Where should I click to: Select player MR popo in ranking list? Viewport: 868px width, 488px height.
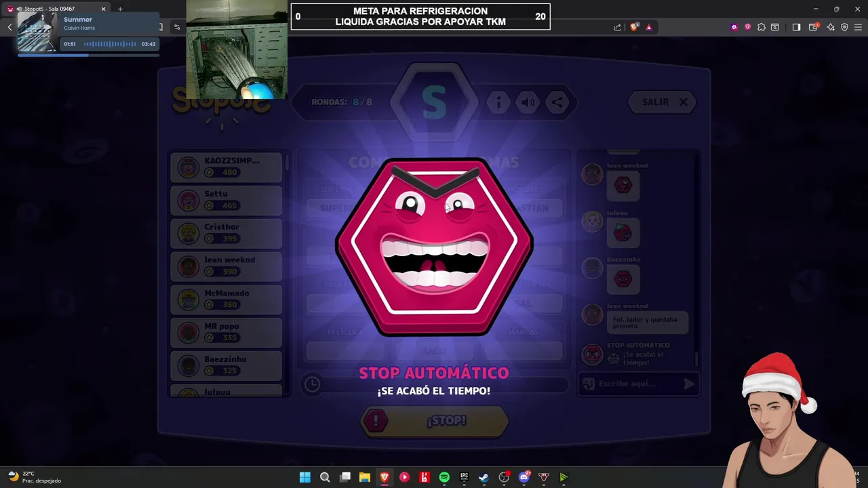[x=226, y=332]
